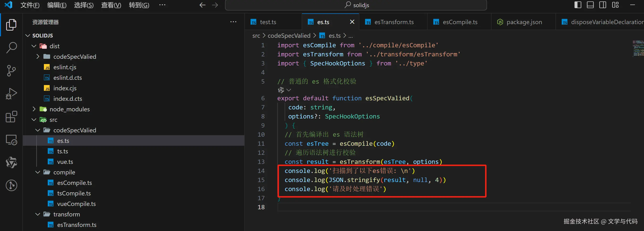Image resolution: width=644 pixels, height=231 pixels.
Task: Focus the solidjs command center search box
Action: click(356, 5)
